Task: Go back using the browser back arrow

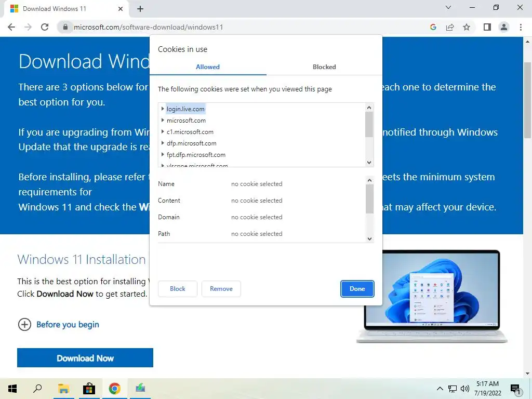Action: 11,27
